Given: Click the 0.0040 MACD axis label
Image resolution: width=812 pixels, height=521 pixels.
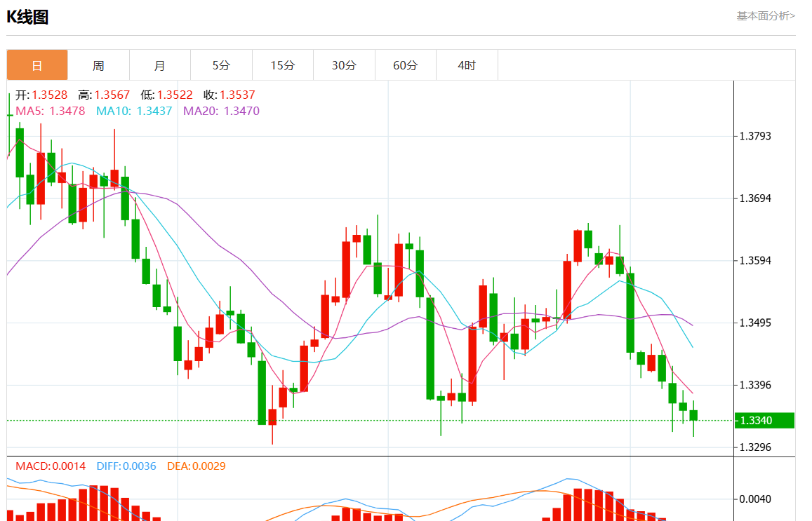Looking at the screenshot, I should 755,499.
